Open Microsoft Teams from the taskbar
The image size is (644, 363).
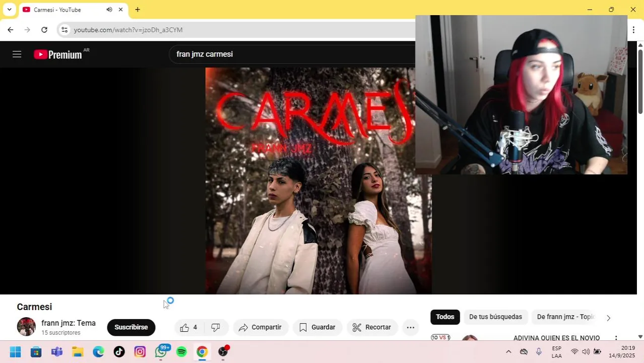(57, 352)
